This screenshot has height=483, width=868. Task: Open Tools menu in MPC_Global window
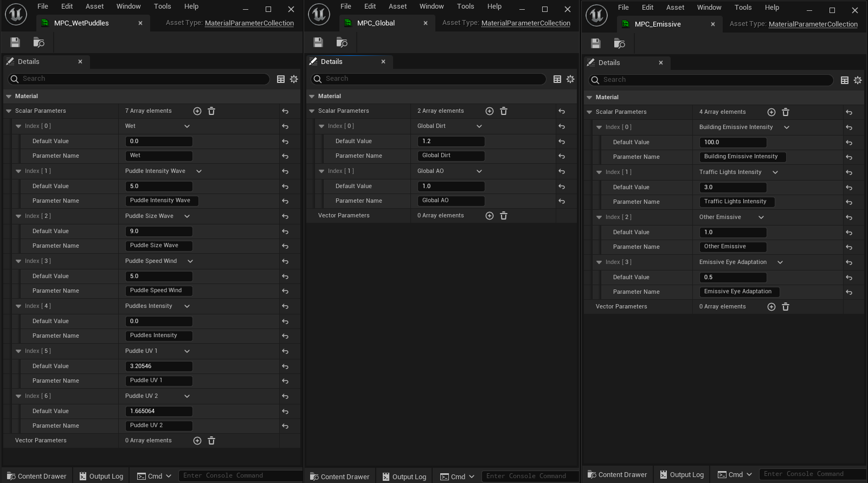465,7
